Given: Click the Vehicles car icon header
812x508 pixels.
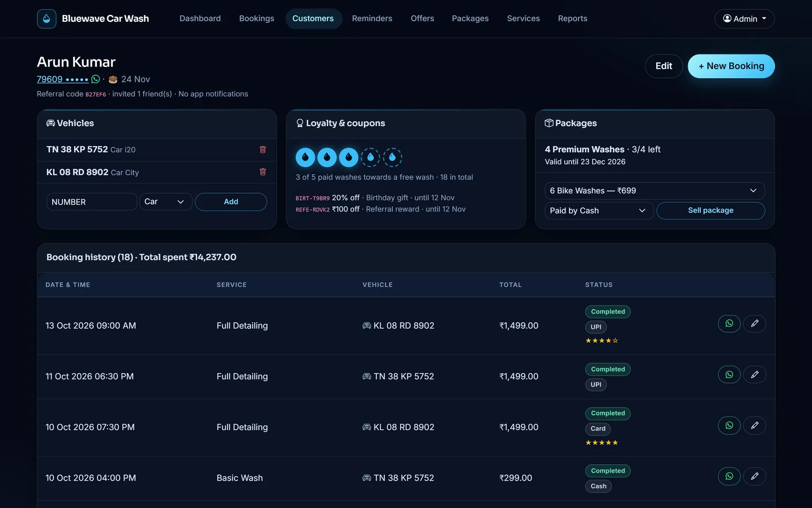Looking at the screenshot, I should point(51,123).
